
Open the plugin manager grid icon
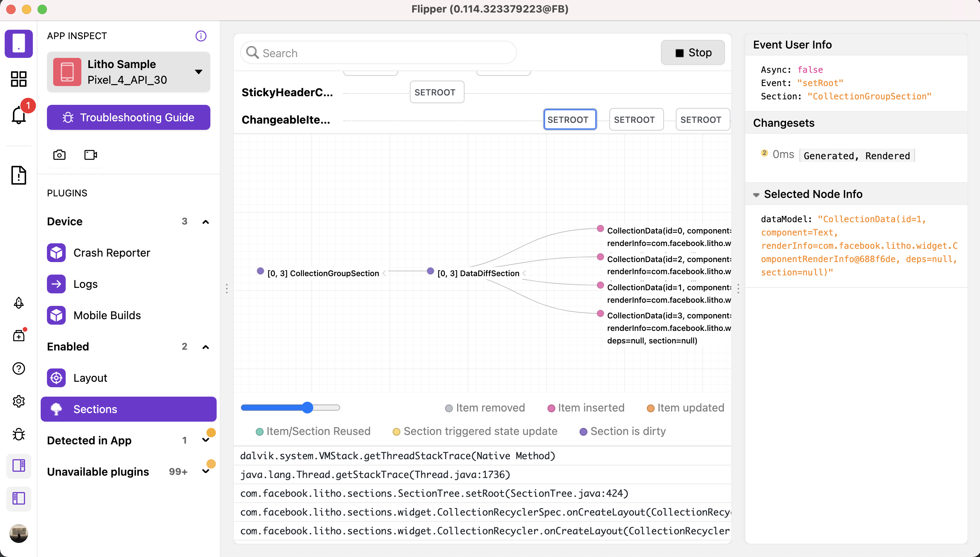click(x=19, y=79)
